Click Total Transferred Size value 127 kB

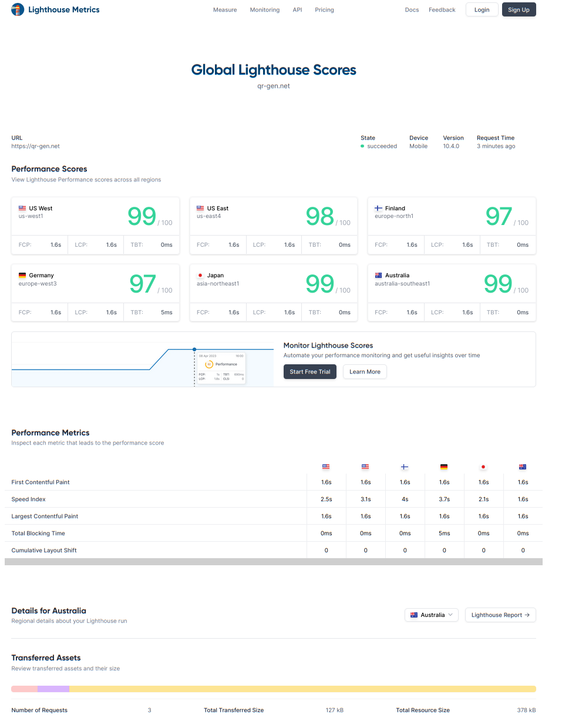335,710
